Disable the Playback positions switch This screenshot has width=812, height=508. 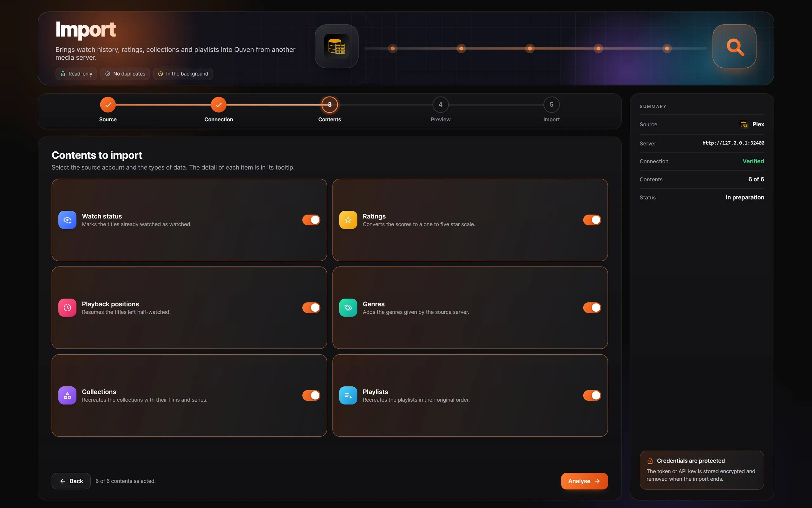click(x=311, y=307)
